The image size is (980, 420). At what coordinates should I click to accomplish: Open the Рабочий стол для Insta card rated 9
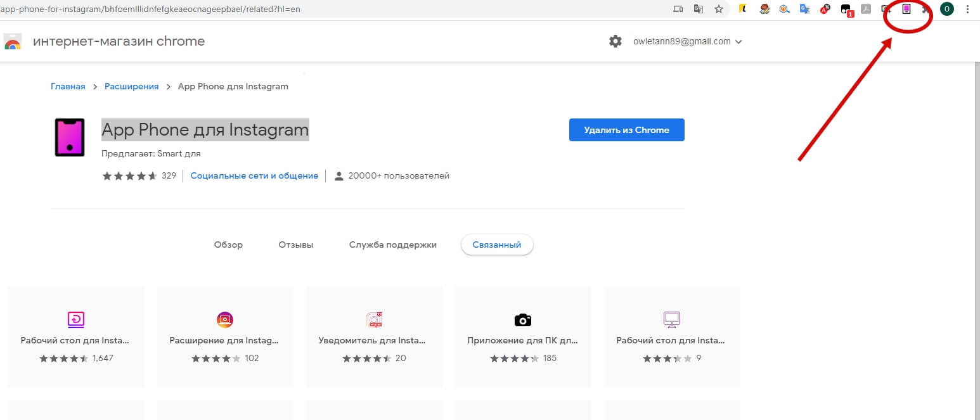coord(672,336)
